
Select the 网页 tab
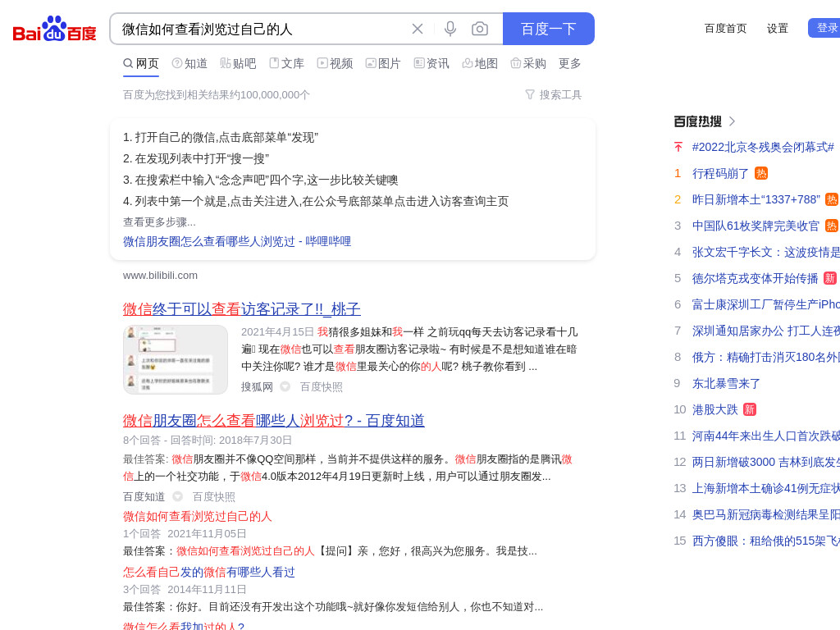click(x=141, y=64)
